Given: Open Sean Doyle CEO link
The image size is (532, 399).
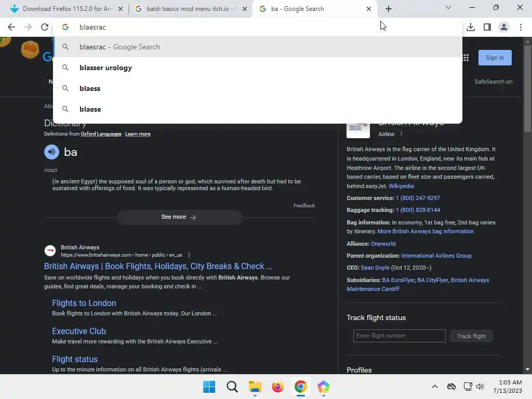Looking at the screenshot, I should pos(375,268).
